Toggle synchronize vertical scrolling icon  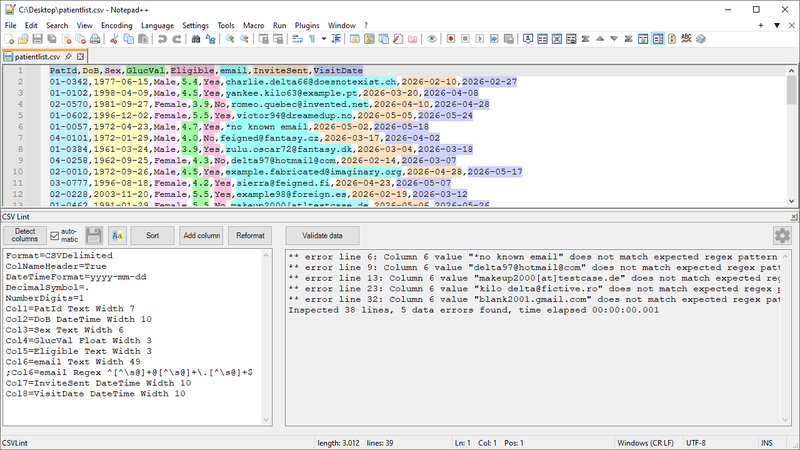pyautogui.click(x=263, y=39)
